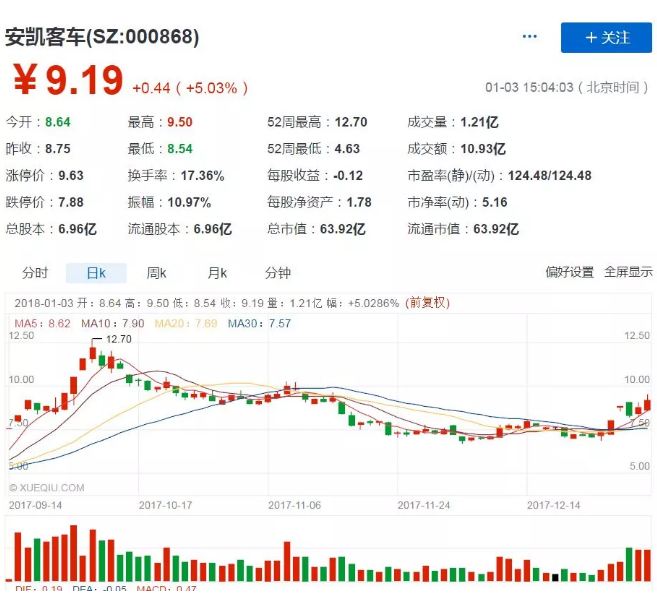Select the 分钟 chart tab
The width and height of the screenshot is (657, 596).
277,273
